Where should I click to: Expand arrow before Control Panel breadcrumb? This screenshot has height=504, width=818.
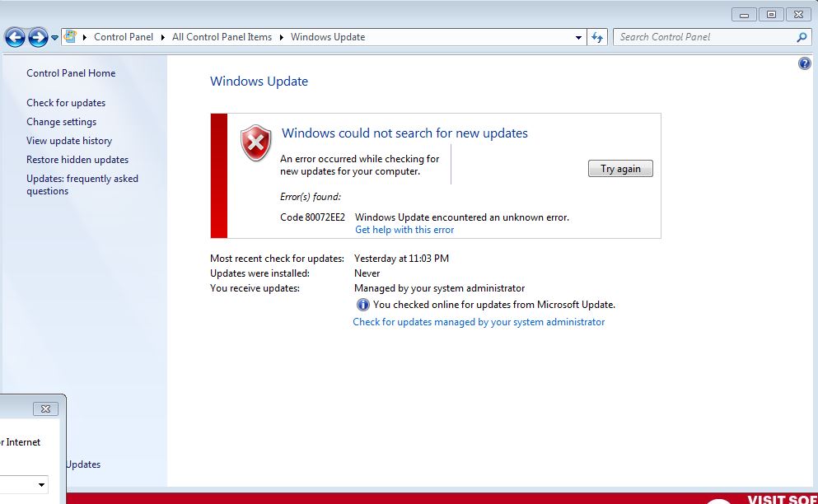pos(85,37)
